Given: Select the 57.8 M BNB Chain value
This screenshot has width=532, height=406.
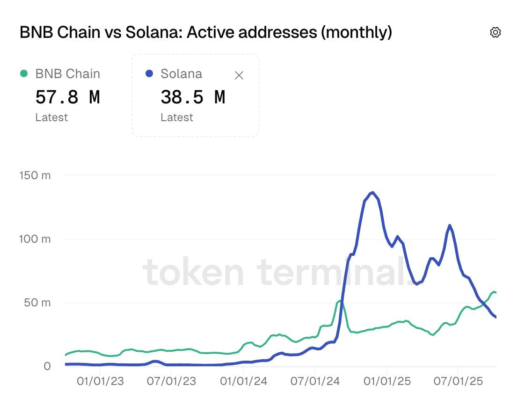Looking at the screenshot, I should tap(67, 97).
